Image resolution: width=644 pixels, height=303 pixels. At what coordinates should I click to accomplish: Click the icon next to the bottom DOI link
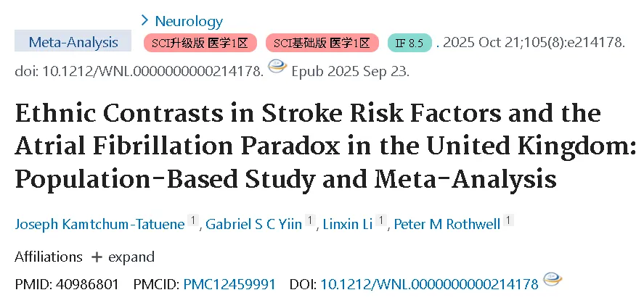553,280
